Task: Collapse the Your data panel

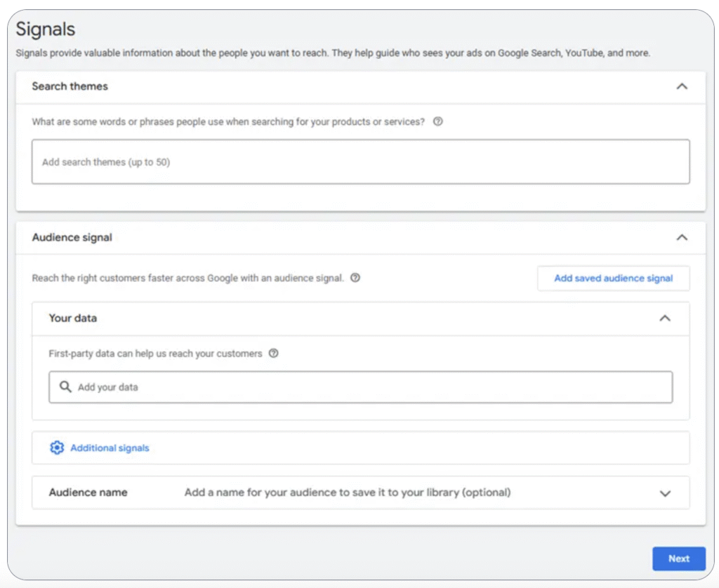Action: click(x=665, y=318)
